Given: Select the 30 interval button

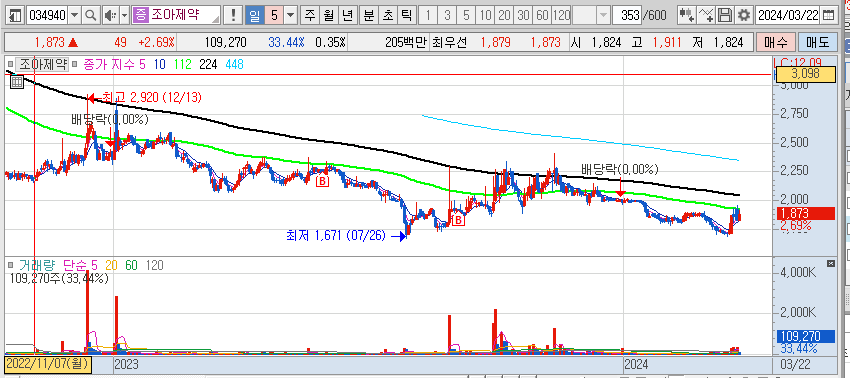Looking at the screenshot, I should 523,15.
